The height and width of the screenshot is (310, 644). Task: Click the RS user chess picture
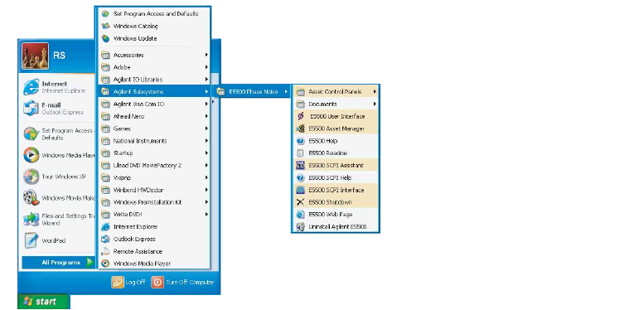pyautogui.click(x=36, y=56)
